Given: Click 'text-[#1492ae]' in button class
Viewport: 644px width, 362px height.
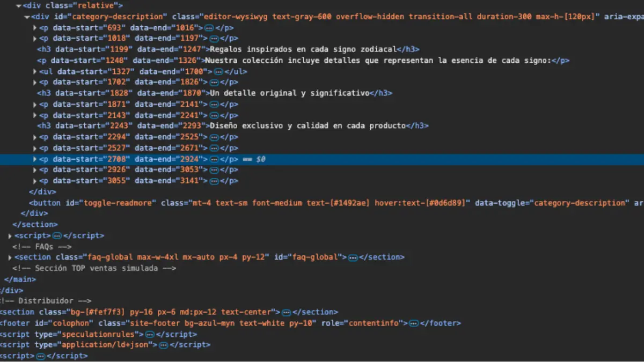Looking at the screenshot, I should pyautogui.click(x=338, y=203).
